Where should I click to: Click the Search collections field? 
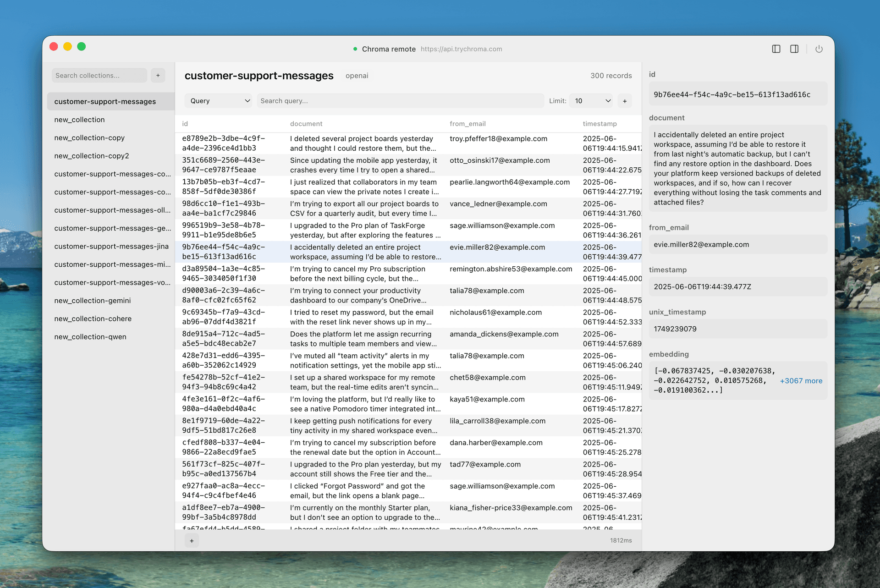click(99, 75)
